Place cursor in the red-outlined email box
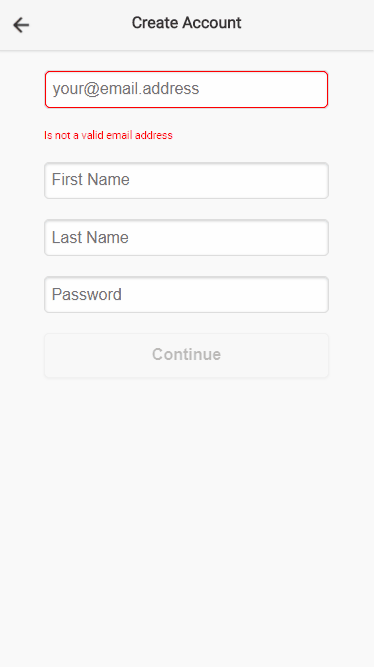The width and height of the screenshot is (374, 667). [186, 89]
